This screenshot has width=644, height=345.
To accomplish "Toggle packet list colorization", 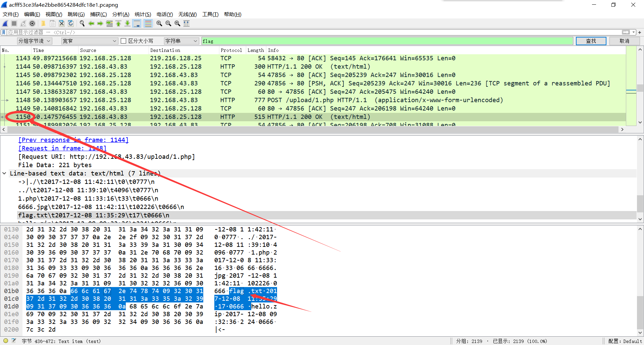I will pos(148,23).
